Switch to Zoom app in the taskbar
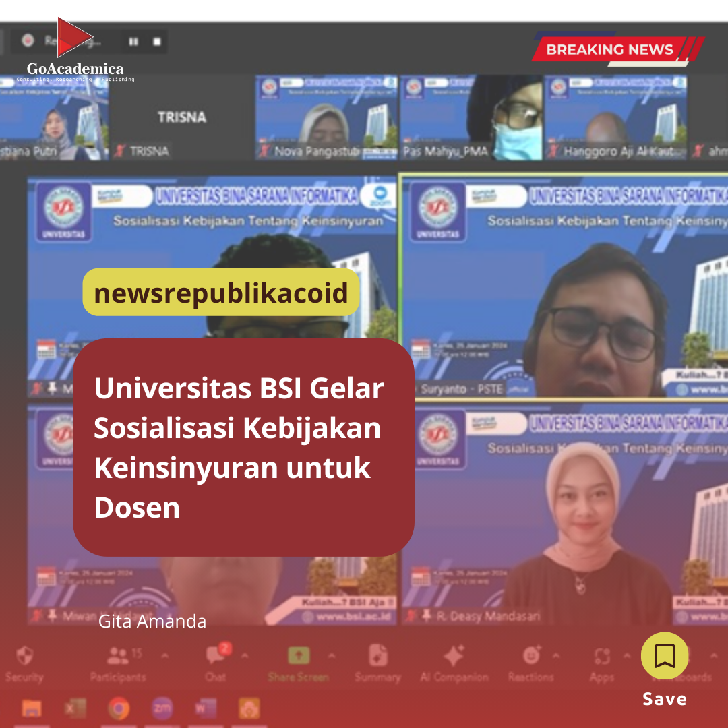This screenshot has width=728, height=728. click(x=162, y=708)
